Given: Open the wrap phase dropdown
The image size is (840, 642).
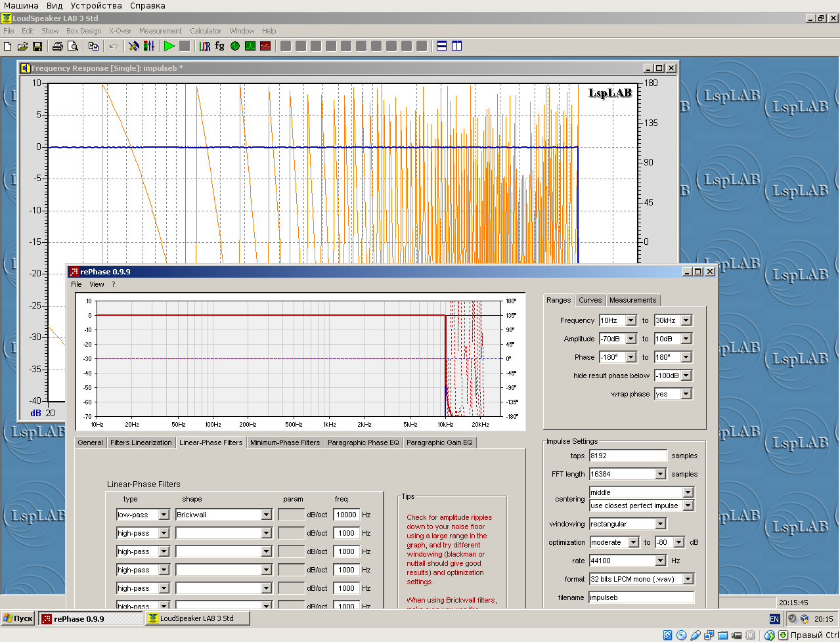Looking at the screenshot, I should [686, 394].
